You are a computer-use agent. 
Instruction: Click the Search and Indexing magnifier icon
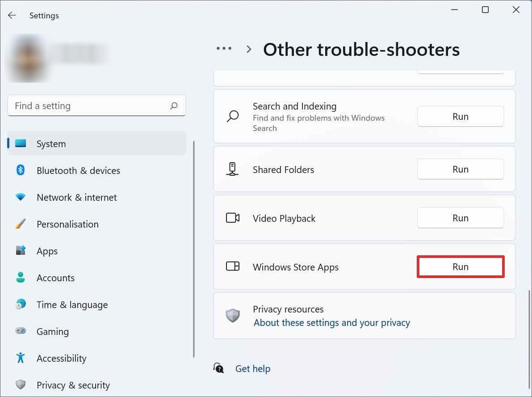tap(233, 116)
